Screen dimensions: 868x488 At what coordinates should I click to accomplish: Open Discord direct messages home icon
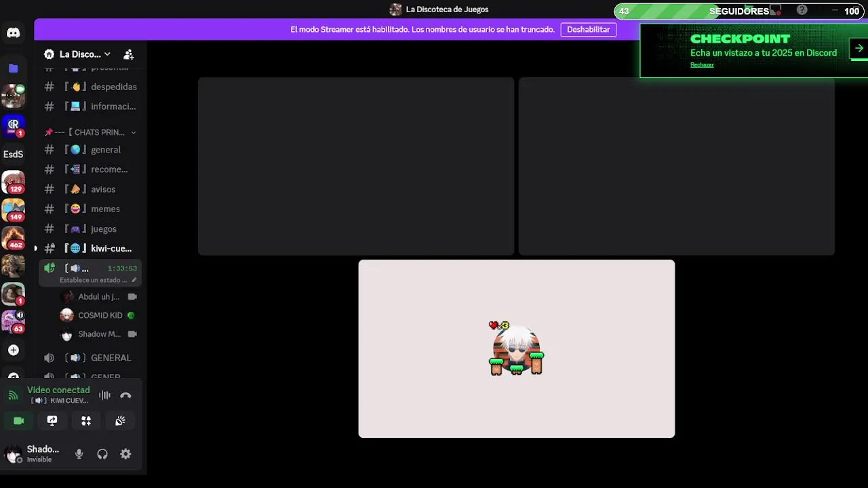13,33
